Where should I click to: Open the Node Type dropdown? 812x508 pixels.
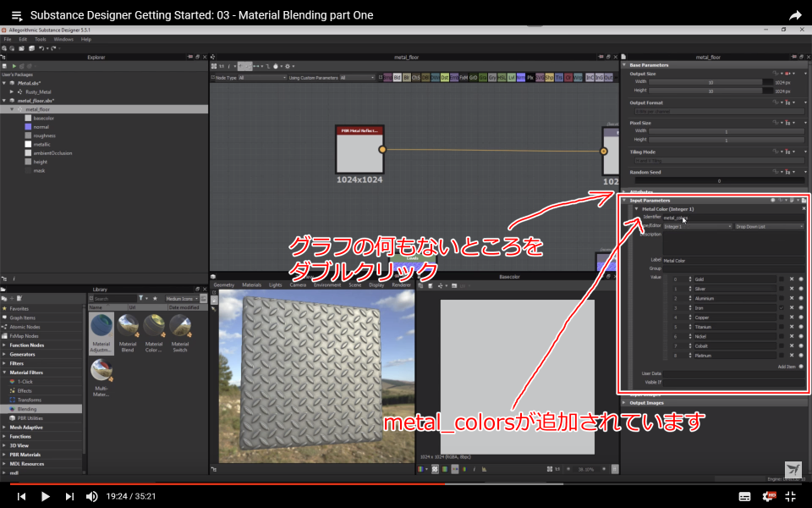(x=262, y=78)
